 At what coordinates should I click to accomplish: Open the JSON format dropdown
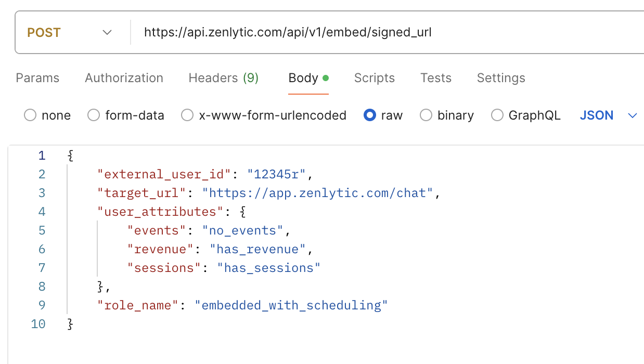pyautogui.click(x=609, y=115)
